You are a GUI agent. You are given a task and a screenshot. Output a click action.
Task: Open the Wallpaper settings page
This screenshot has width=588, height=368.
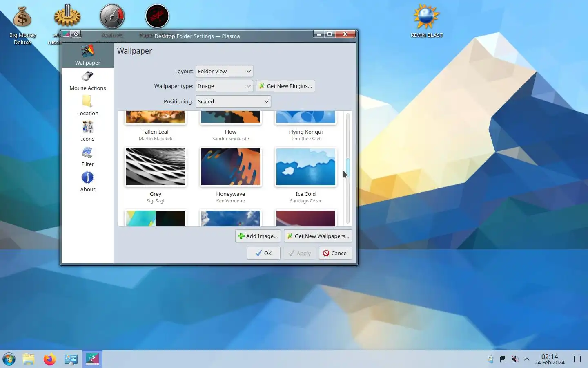(x=87, y=55)
